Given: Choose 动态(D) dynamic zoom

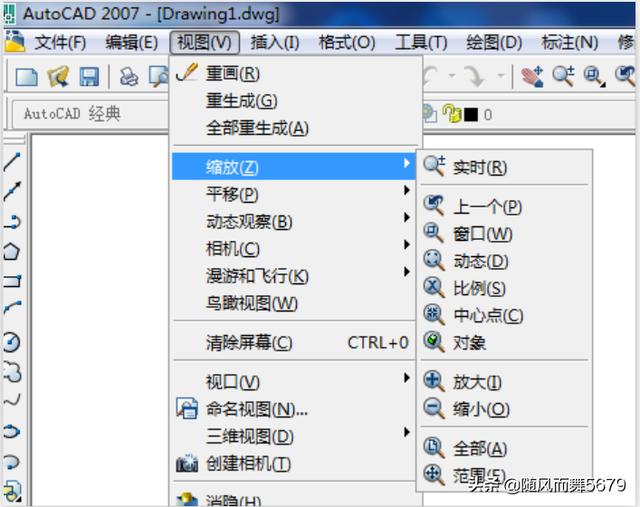Looking at the screenshot, I should [504, 261].
